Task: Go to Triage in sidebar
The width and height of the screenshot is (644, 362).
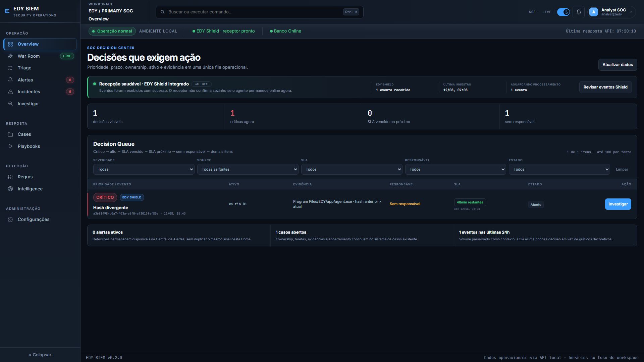Action: [40, 68]
